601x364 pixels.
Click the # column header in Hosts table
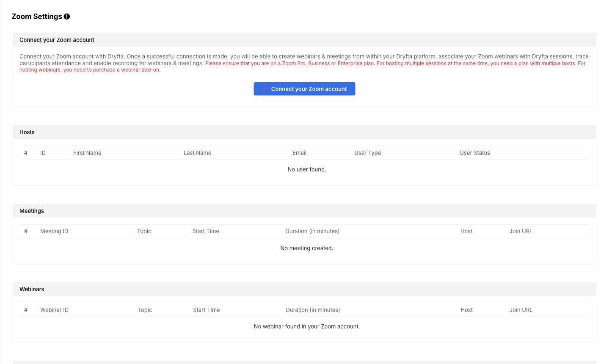pyautogui.click(x=26, y=153)
